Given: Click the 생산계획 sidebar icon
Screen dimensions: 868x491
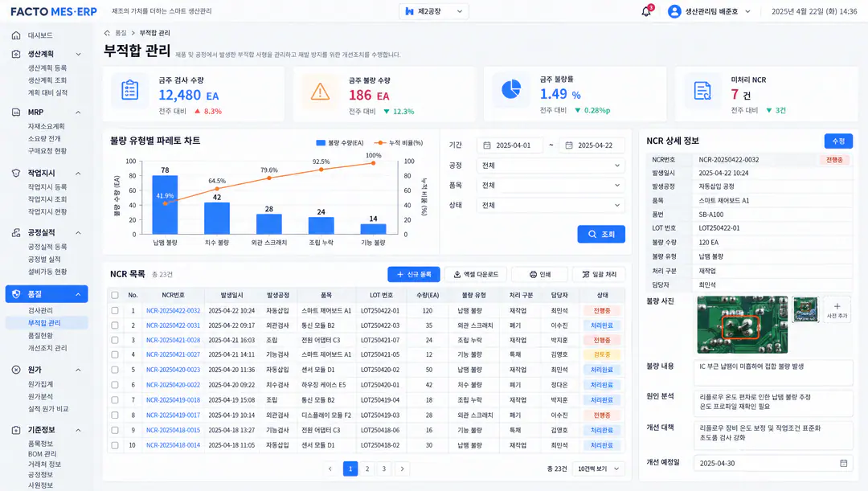Looking at the screenshot, I should (16, 54).
